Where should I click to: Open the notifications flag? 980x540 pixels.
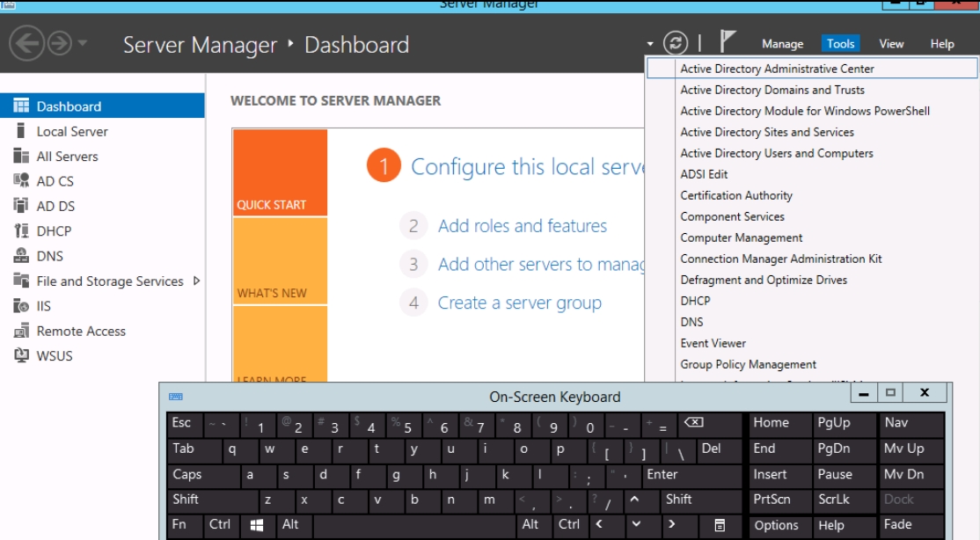coord(727,42)
